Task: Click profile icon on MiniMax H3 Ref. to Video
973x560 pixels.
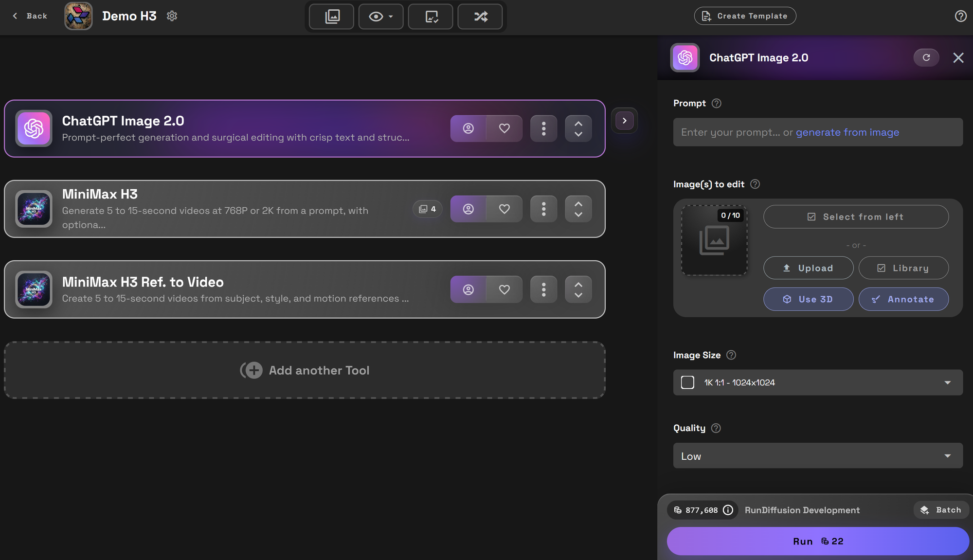Action: click(468, 289)
